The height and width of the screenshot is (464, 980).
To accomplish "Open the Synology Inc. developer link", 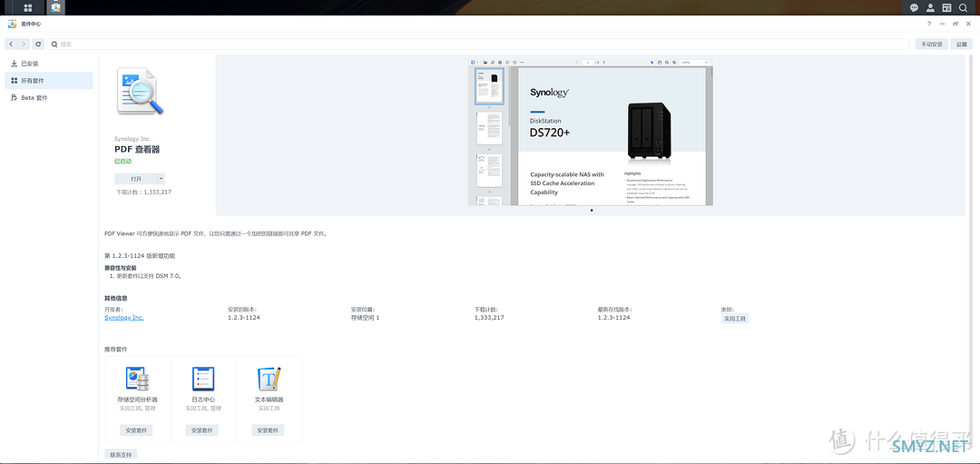I will pos(123,318).
